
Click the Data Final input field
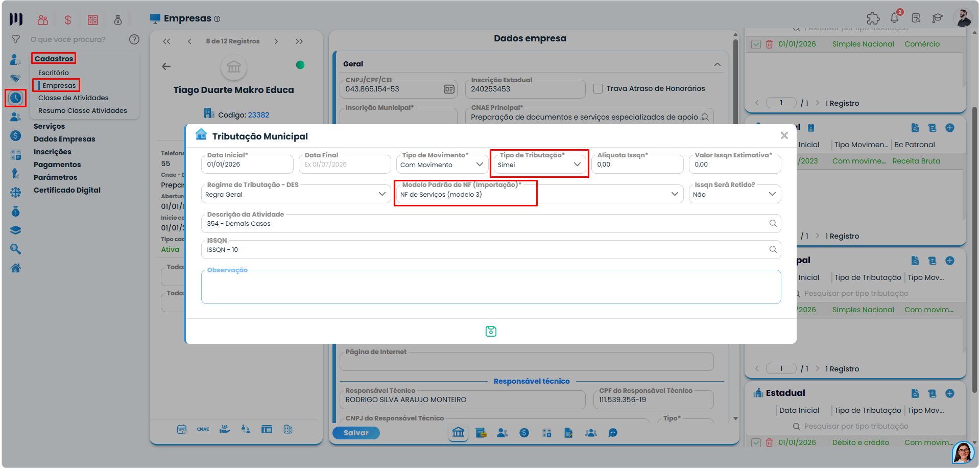tap(345, 165)
